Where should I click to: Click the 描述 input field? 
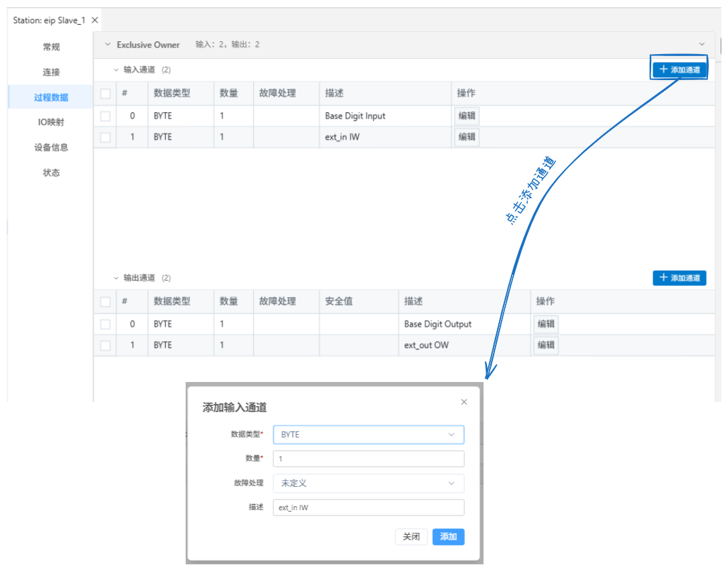coord(368,508)
